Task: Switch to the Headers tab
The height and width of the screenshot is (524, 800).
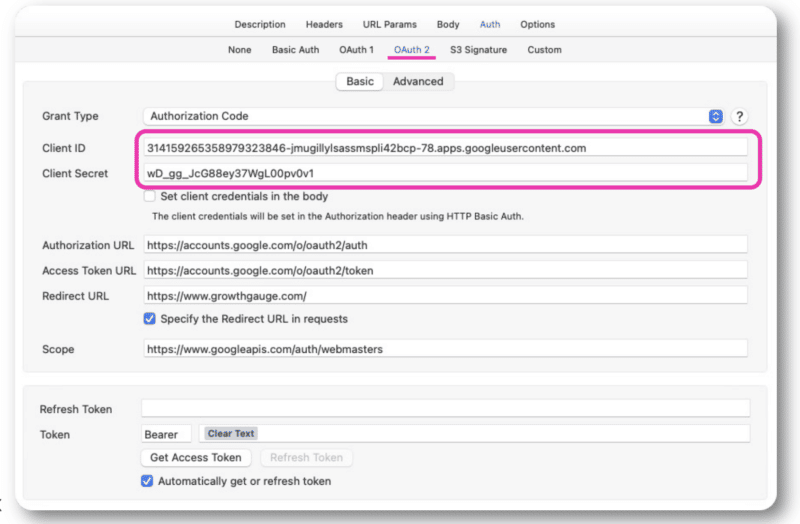Action: click(324, 25)
